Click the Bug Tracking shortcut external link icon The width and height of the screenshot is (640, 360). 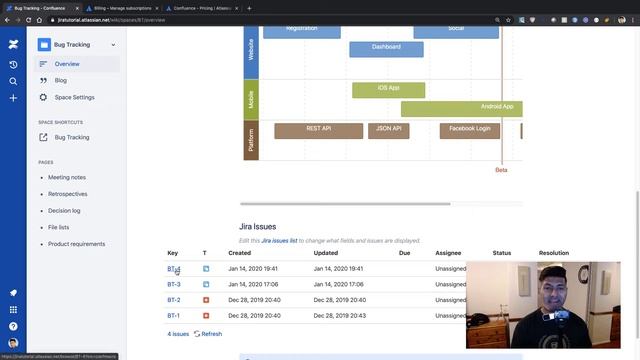(43, 137)
